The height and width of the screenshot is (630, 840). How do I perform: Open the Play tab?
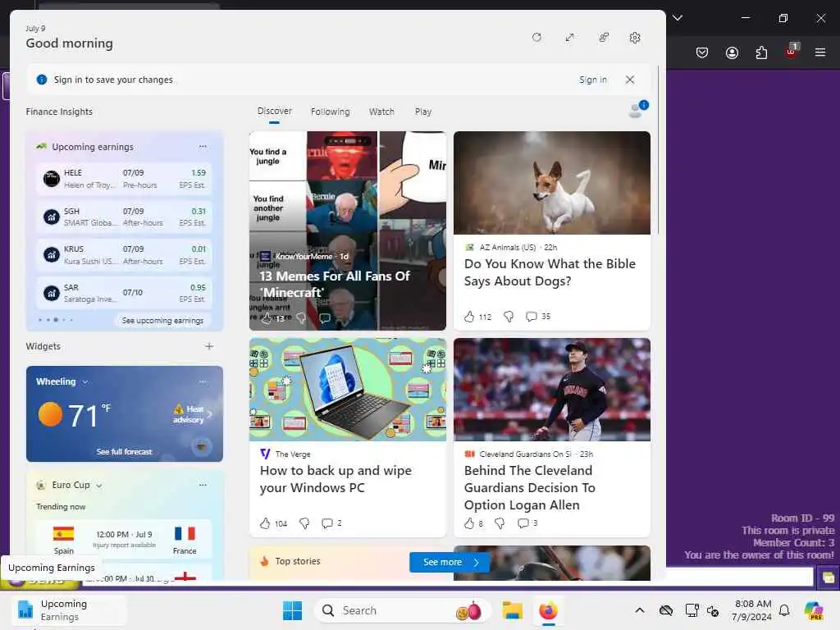(422, 112)
